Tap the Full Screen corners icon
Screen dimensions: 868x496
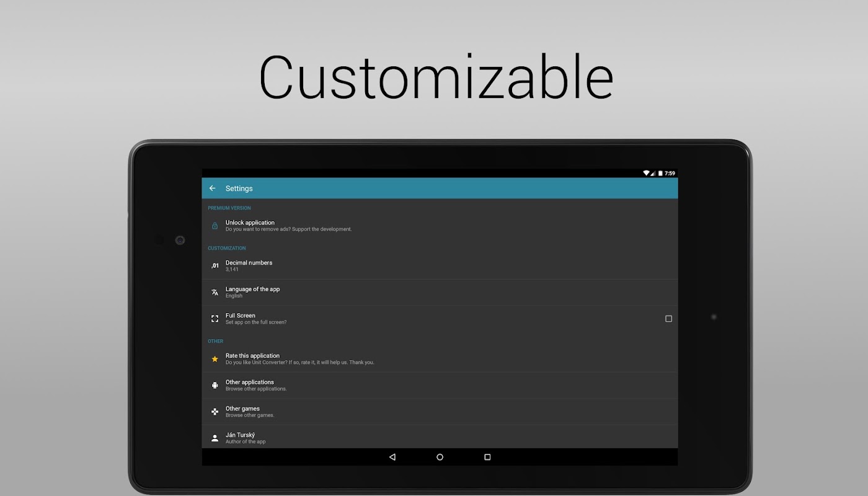point(215,319)
